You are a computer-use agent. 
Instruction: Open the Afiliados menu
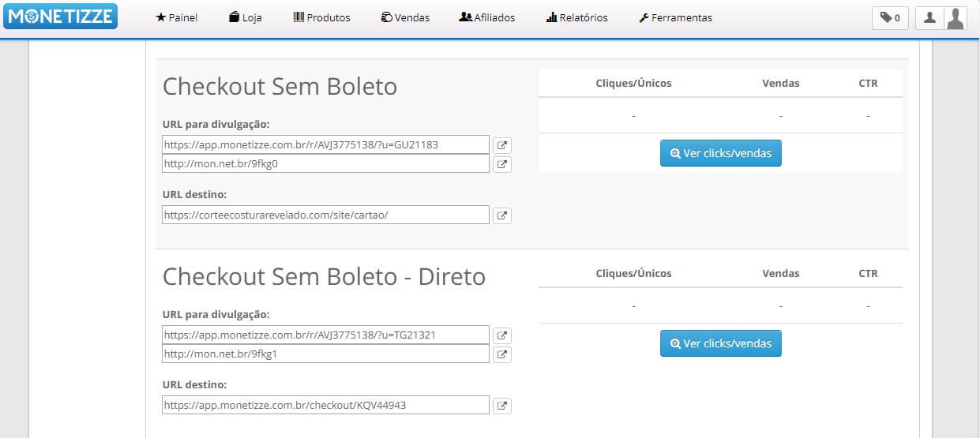click(487, 17)
